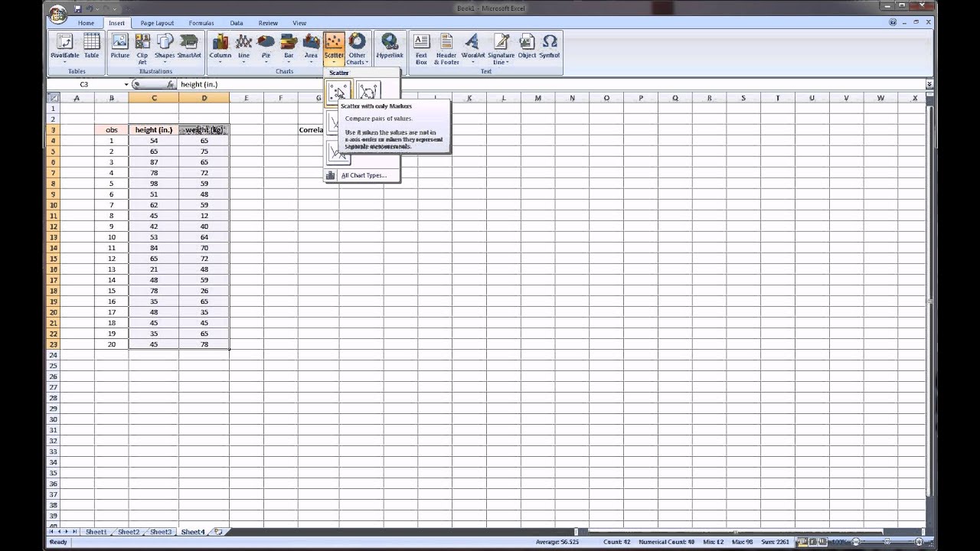This screenshot has width=980, height=551.
Task: Open the WordArt gallery
Action: point(472,47)
